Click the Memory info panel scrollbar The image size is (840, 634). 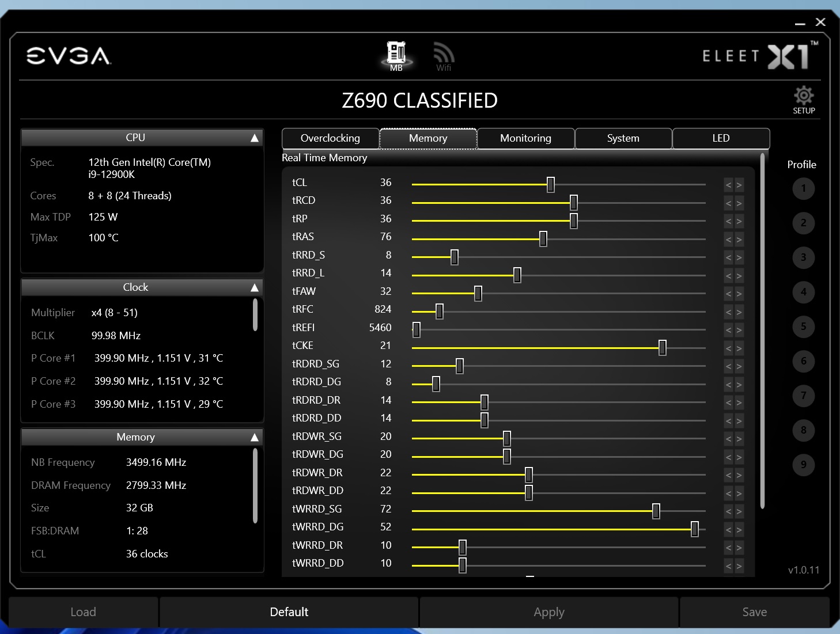point(255,487)
